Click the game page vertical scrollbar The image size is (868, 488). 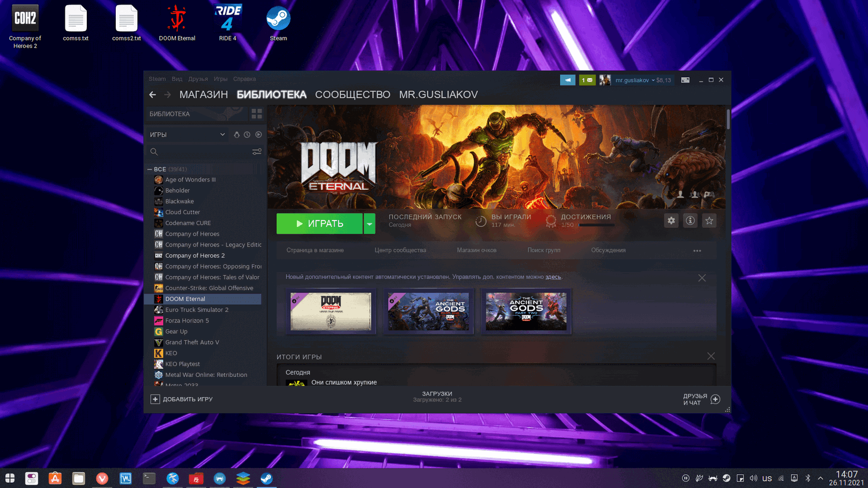point(728,119)
